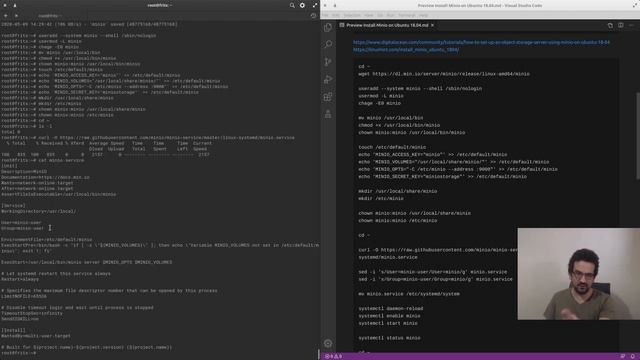This screenshot has height=360, width=640.
Task: Click 'systemctl status minio' line in preview
Action: [x=389, y=338]
